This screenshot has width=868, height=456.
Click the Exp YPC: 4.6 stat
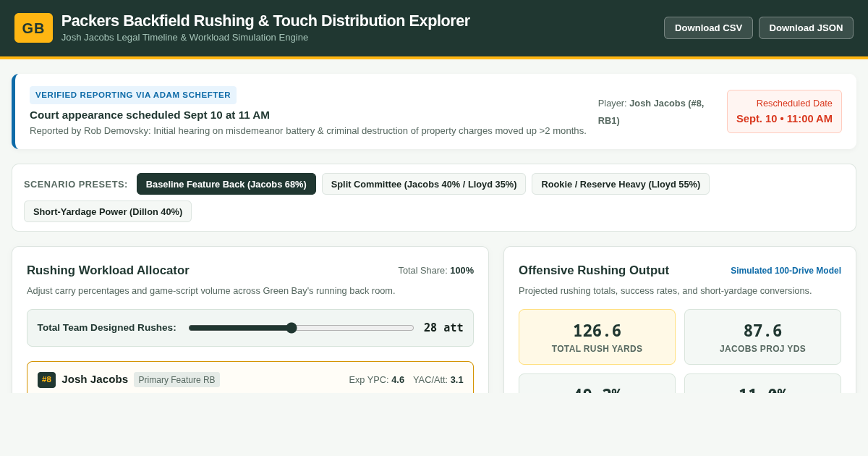[376, 380]
